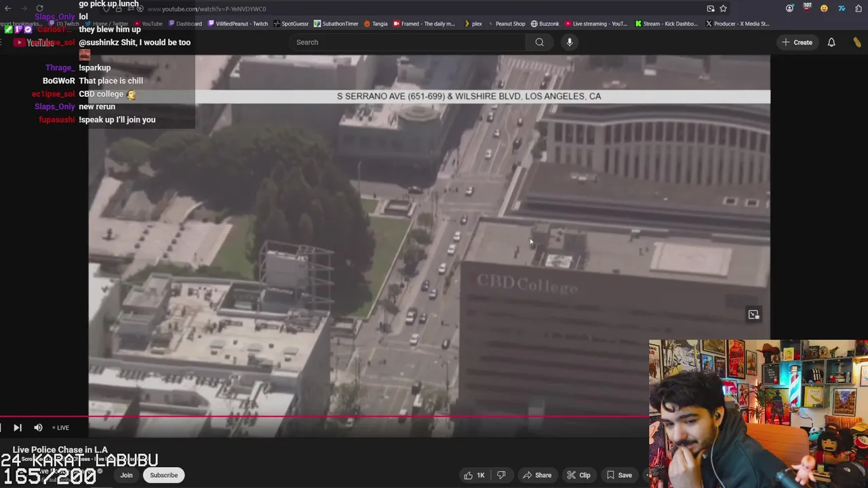
Task: Open the Dashboard bookmark
Action: [x=185, y=24]
